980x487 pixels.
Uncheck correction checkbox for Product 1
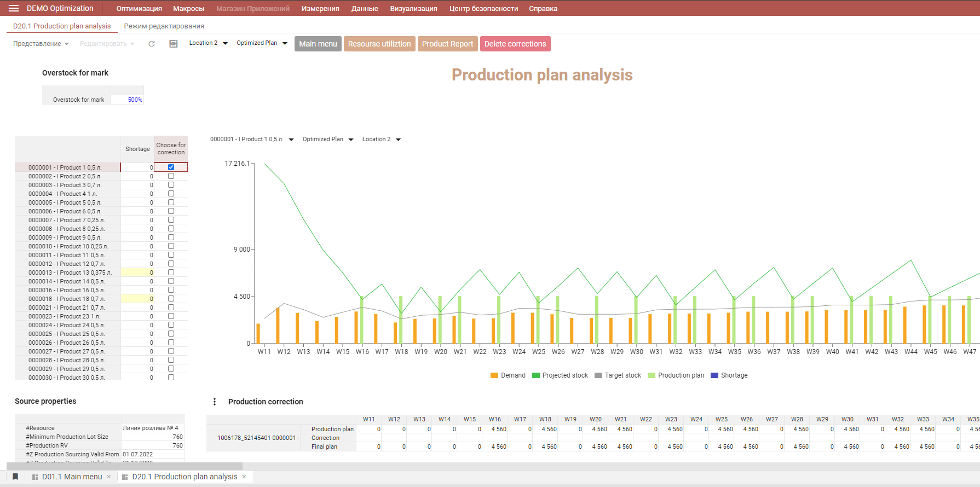pos(171,167)
